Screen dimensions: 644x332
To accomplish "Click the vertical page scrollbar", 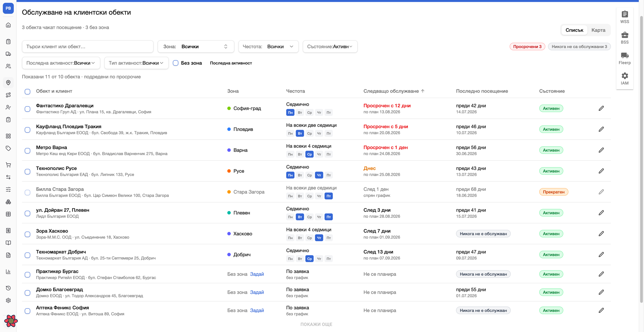I will tap(641, 159).
